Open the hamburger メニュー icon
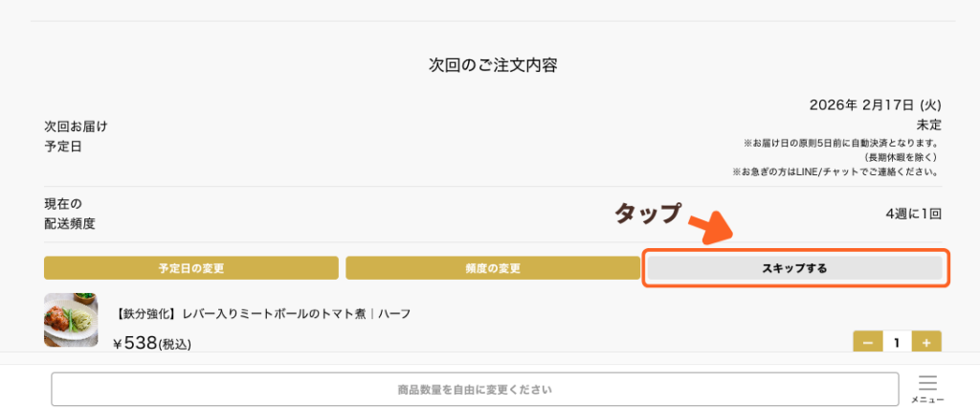This screenshot has width=980, height=409. coord(926,388)
